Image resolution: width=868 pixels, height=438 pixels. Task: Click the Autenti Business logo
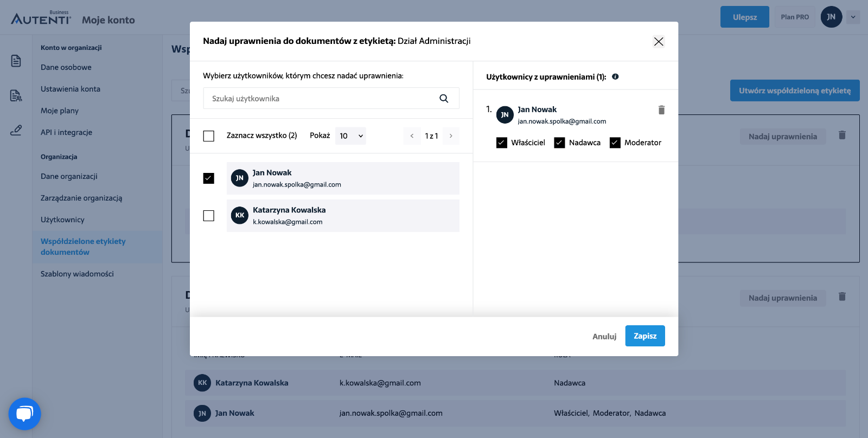41,17
